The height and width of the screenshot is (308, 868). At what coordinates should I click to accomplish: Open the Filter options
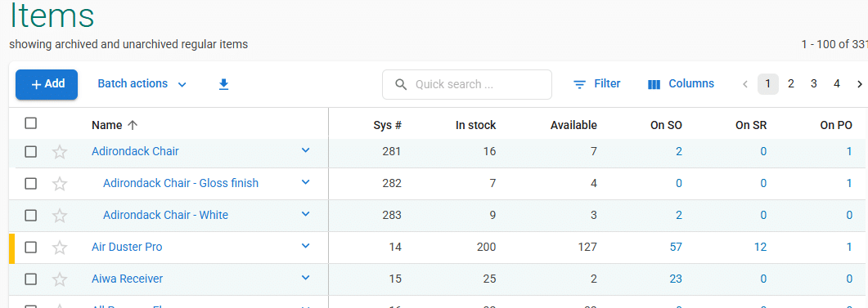(x=596, y=84)
